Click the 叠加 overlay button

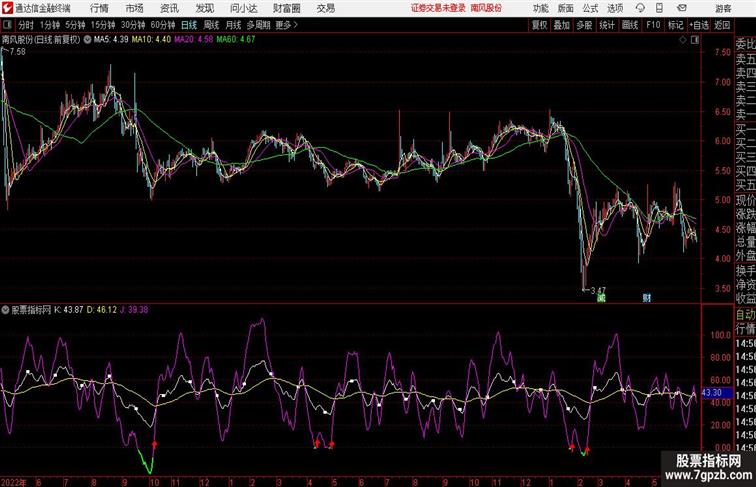point(562,25)
